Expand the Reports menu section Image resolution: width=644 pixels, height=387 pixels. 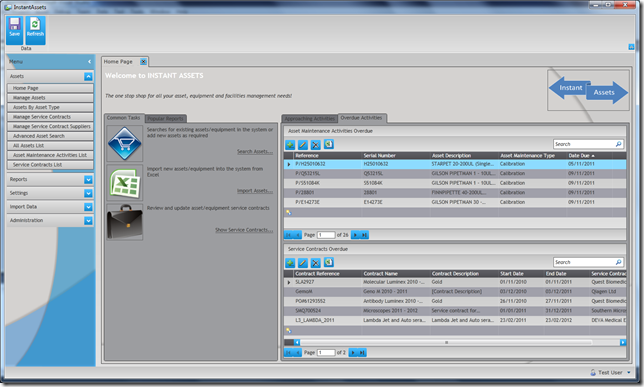(88, 180)
